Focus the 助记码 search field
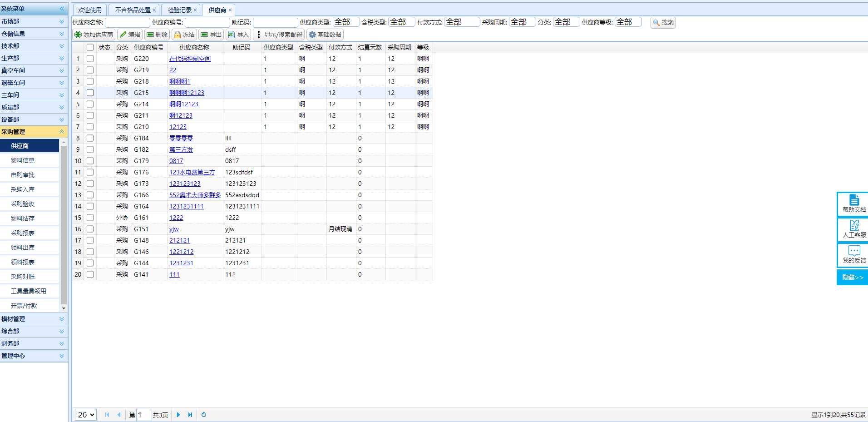Viewport: 868px width, 422px height. [275, 22]
